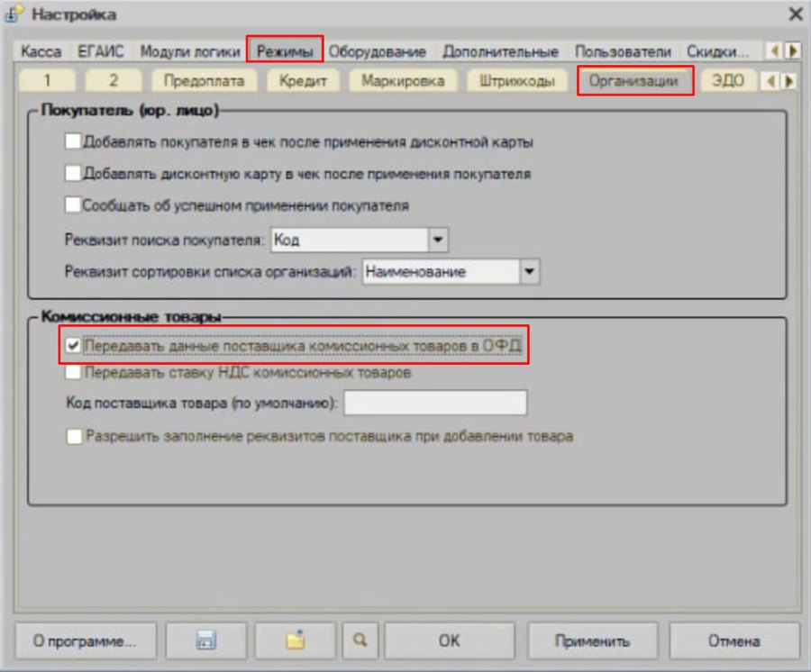This screenshot has width=811, height=672.
Task: Select the ЕГАИС tab
Action: (100, 51)
